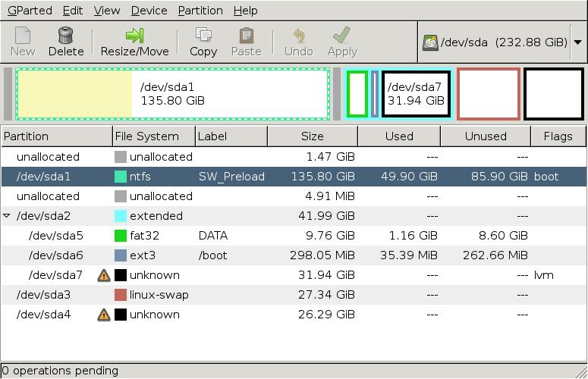Select the narrow blue ext3 block in disk map
The height and width of the screenshot is (379, 588).
point(375,94)
